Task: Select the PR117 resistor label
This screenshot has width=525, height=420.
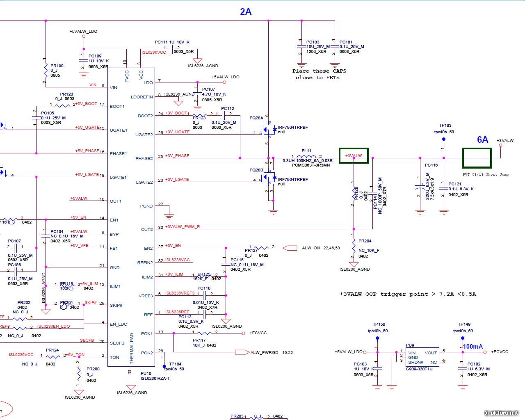Action: tap(199, 340)
